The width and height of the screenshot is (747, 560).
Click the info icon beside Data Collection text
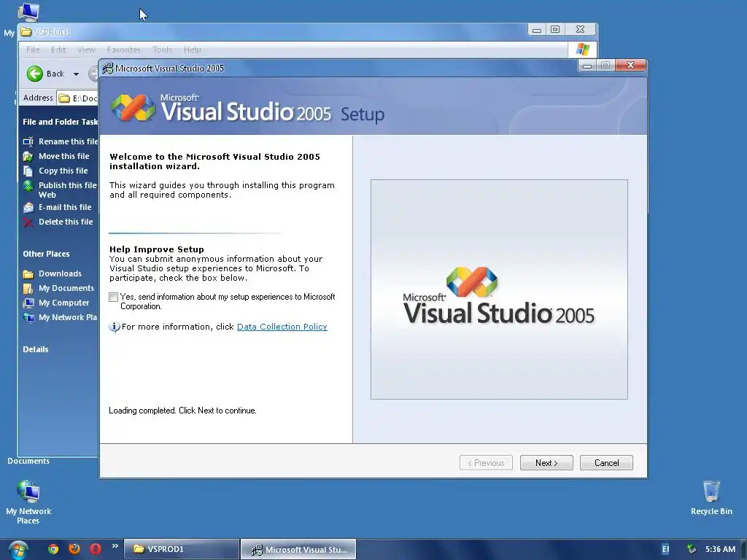pyautogui.click(x=115, y=327)
